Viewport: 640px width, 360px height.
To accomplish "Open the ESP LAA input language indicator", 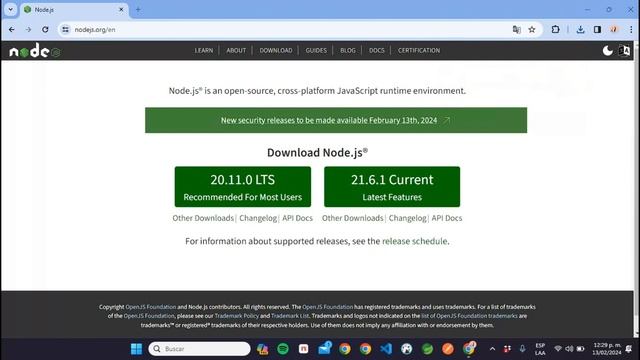I will point(540,349).
